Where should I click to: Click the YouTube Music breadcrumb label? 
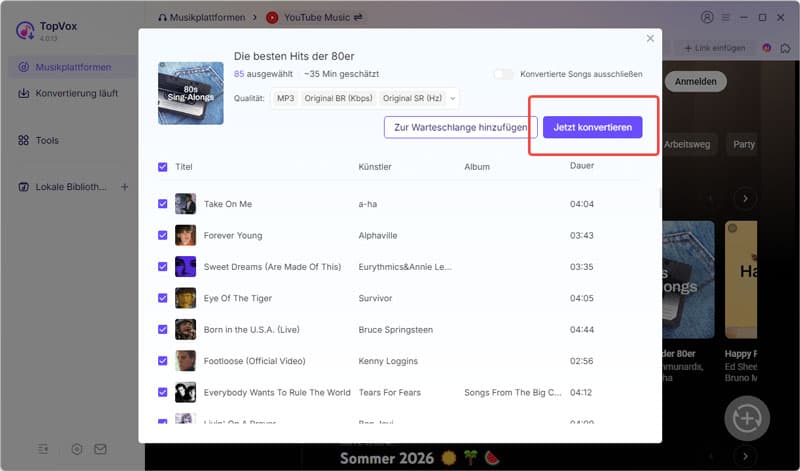coord(317,17)
